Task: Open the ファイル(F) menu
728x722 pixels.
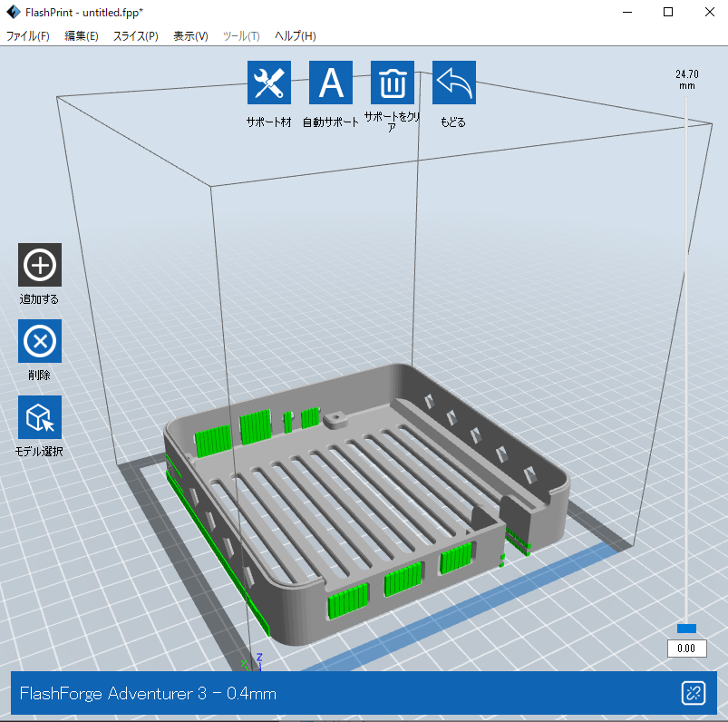Action: click(x=28, y=36)
